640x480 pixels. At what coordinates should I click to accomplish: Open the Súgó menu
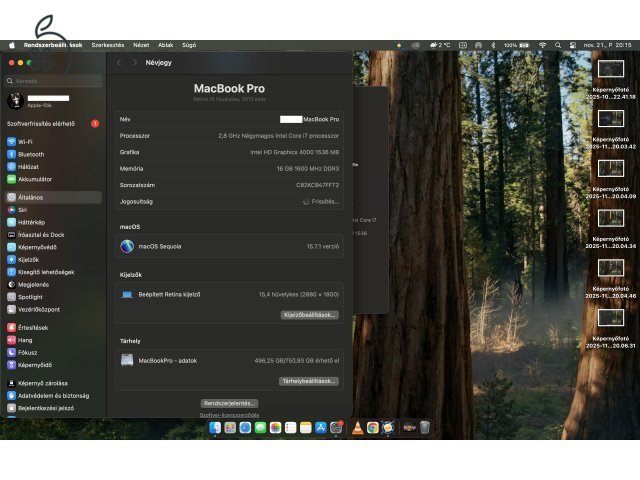coord(189,45)
